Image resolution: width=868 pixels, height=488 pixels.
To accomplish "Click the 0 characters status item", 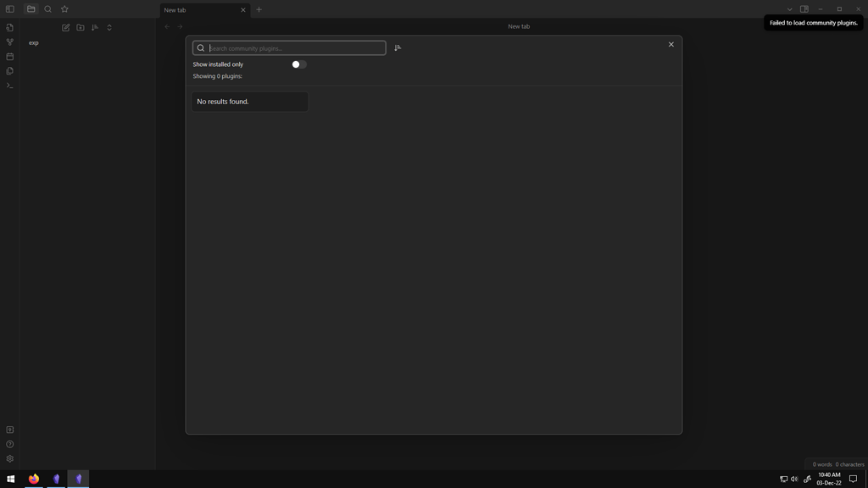I will tap(849, 465).
